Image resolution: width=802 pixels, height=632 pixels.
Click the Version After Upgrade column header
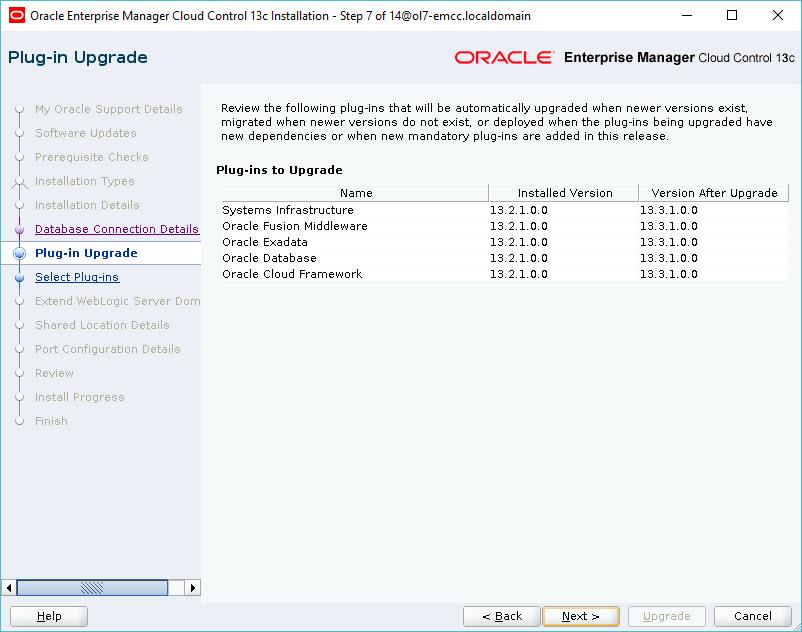click(x=714, y=193)
